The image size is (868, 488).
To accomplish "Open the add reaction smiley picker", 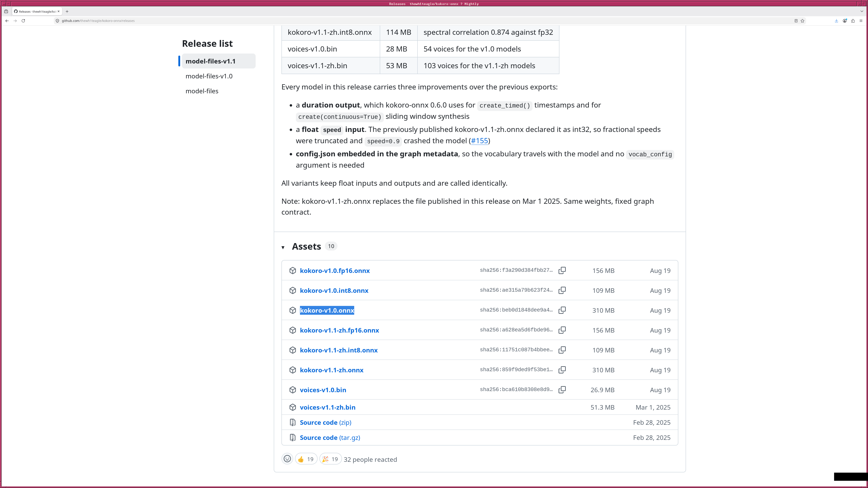I will (287, 459).
